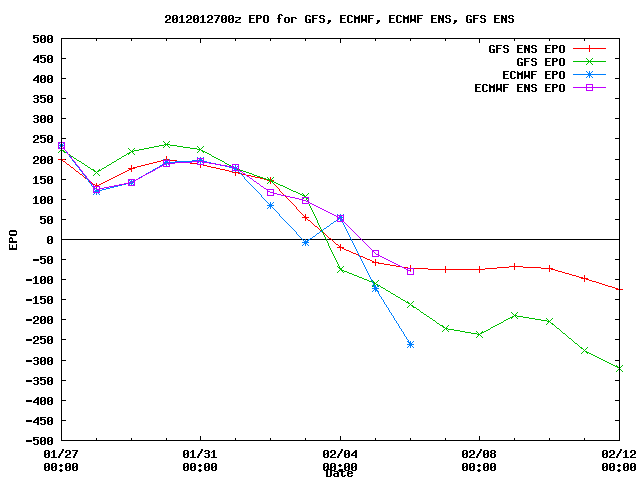Click the 'Date' x-axis title
The height and width of the screenshot is (480, 640).
click(339, 473)
